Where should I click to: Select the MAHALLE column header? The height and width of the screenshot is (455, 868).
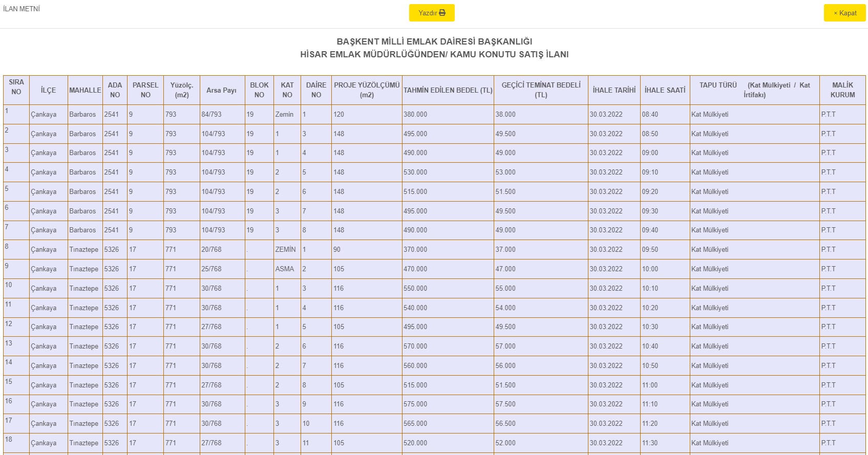(85, 90)
